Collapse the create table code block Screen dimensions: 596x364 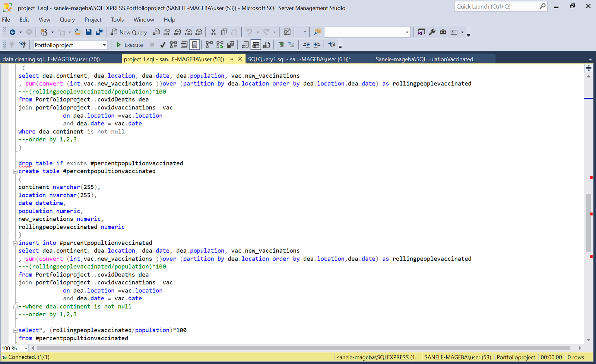coord(15,172)
